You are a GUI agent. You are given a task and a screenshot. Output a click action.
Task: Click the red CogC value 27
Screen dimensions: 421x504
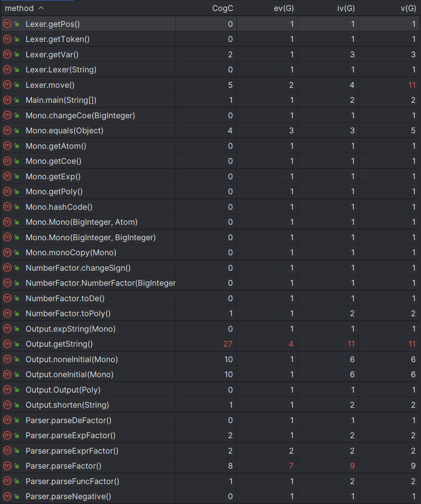(228, 344)
